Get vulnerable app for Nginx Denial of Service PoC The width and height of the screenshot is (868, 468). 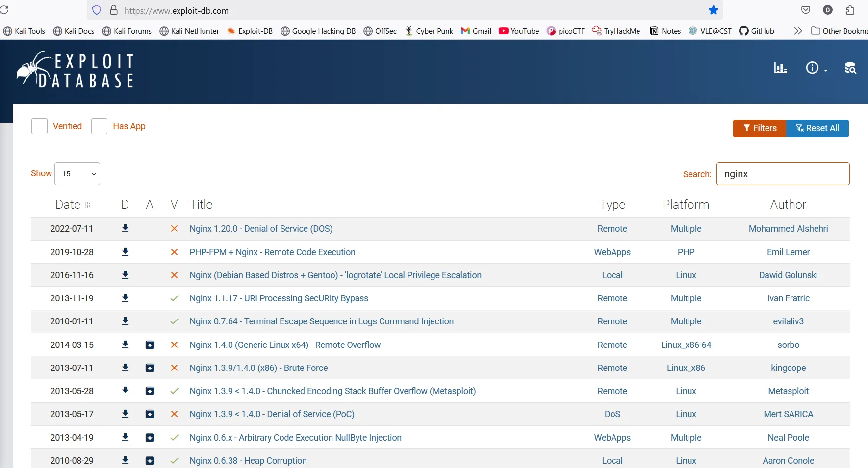[x=150, y=414]
